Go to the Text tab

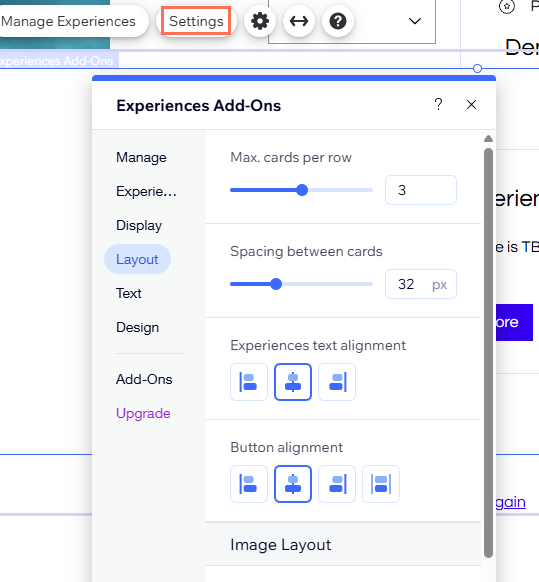128,294
